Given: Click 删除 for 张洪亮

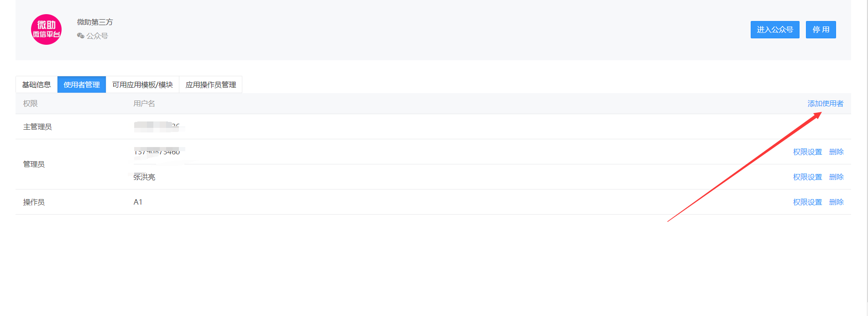Looking at the screenshot, I should (836, 177).
